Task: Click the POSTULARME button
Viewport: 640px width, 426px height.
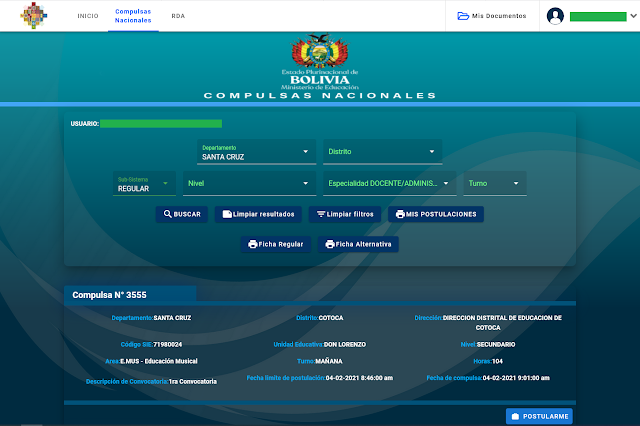Action: 539,416
